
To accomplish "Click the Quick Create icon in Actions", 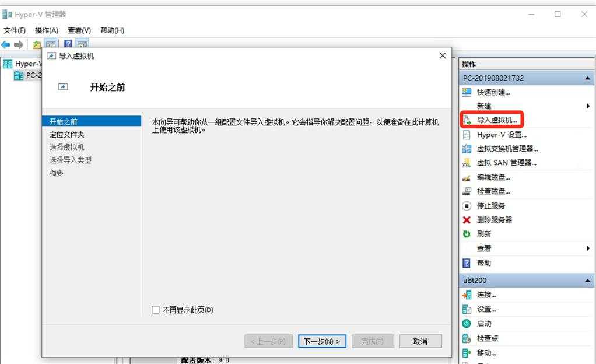I will [x=467, y=92].
